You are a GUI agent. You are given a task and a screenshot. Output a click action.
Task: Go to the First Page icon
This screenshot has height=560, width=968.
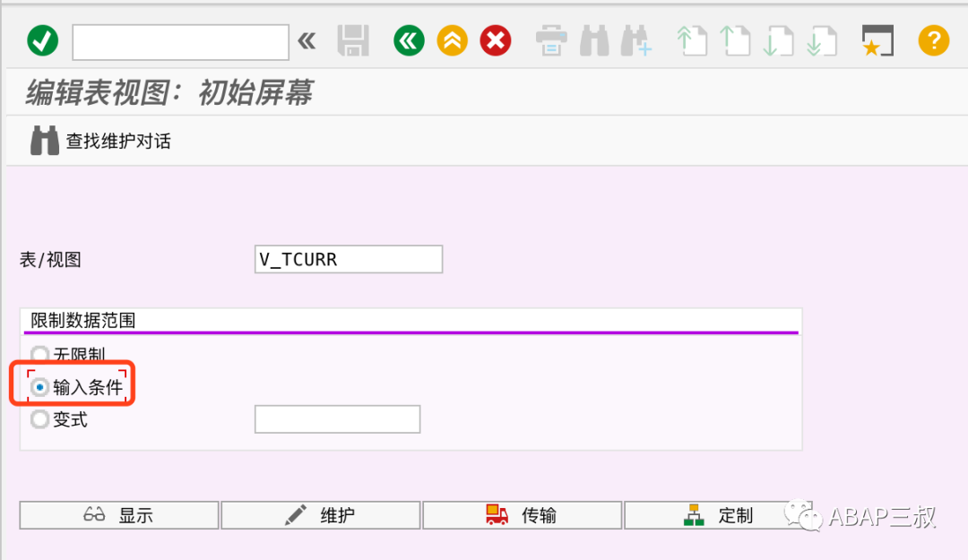click(x=692, y=41)
